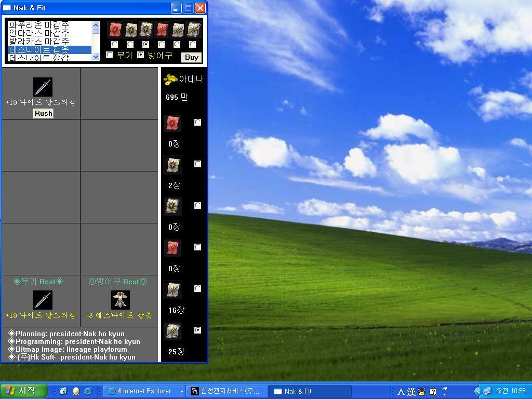Viewport: 532px width, 399px height.
Task: Click the Rush button under the sword
Action: [x=44, y=113]
